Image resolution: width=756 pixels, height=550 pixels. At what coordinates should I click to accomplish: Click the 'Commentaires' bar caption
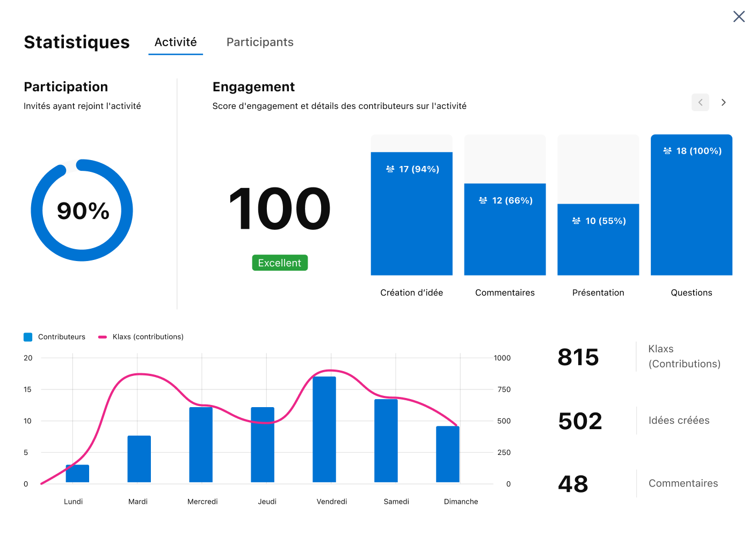[x=505, y=293]
